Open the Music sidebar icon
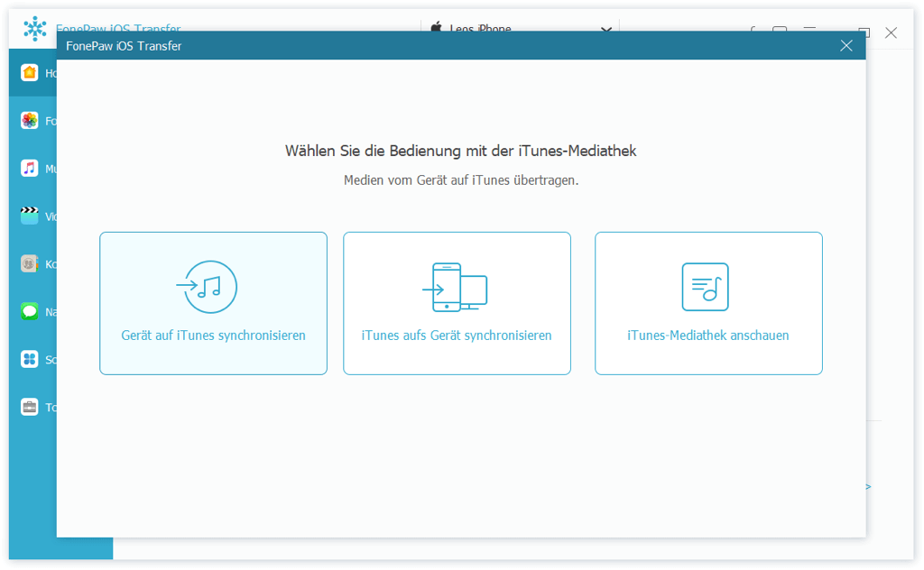Image resolution: width=924 pixels, height=570 pixels. [30, 169]
